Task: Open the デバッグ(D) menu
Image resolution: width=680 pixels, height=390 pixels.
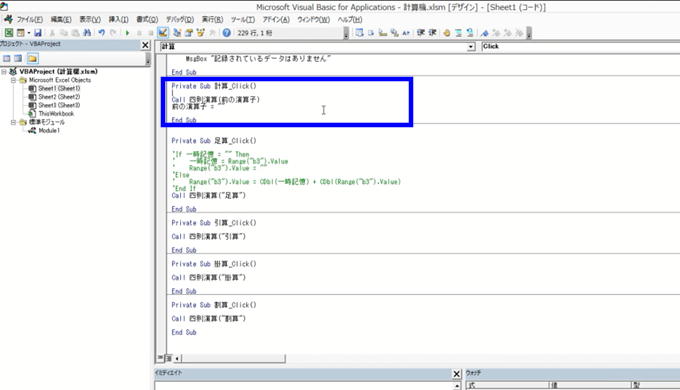Action: point(180,20)
